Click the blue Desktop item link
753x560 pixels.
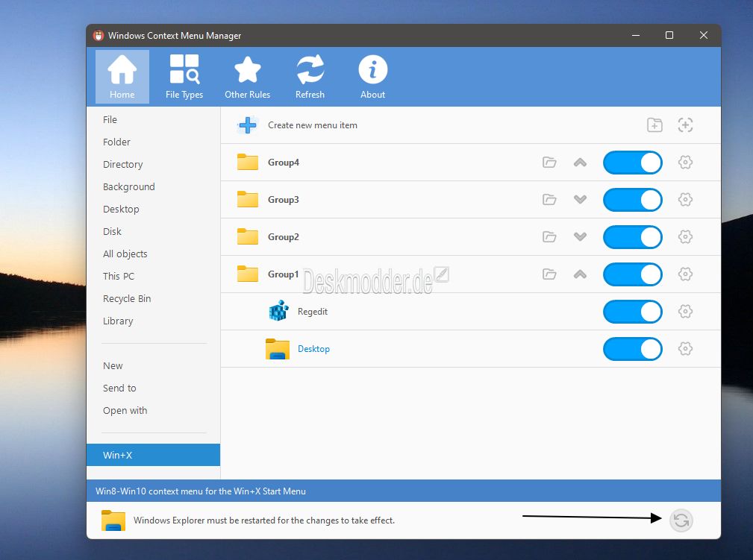point(313,349)
